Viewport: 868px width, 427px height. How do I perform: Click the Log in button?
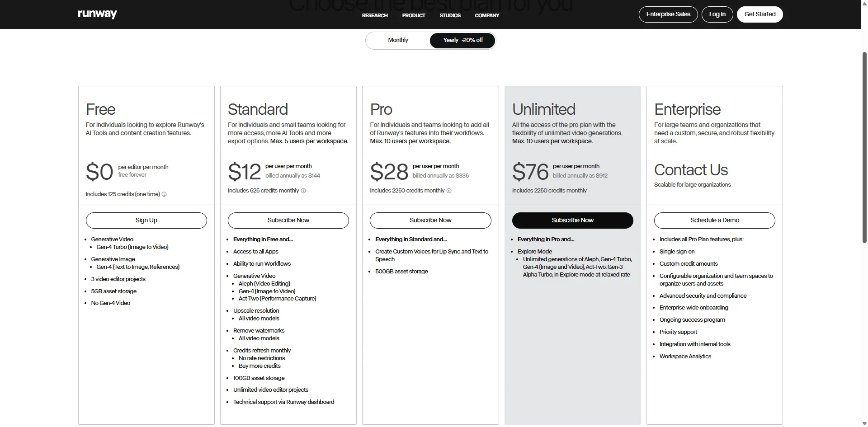coord(717,14)
